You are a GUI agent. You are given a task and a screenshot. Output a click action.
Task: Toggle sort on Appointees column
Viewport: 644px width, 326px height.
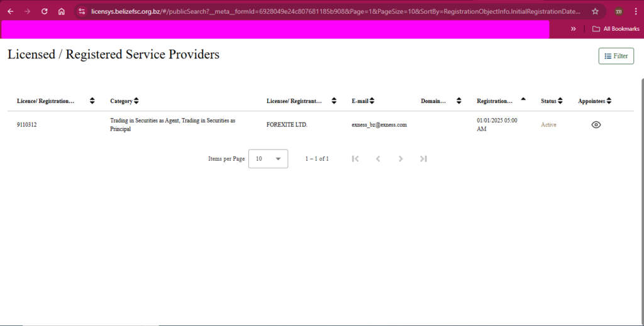(x=609, y=101)
